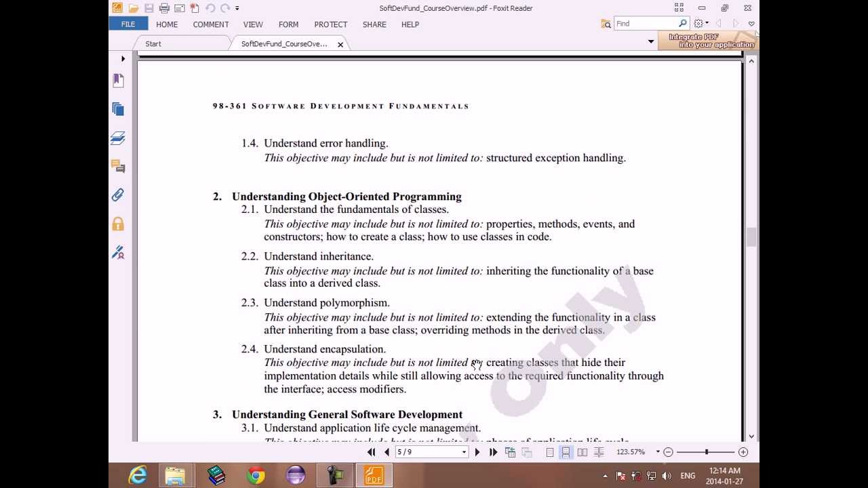
Task: Save the document with the floppy icon
Action: point(149,8)
